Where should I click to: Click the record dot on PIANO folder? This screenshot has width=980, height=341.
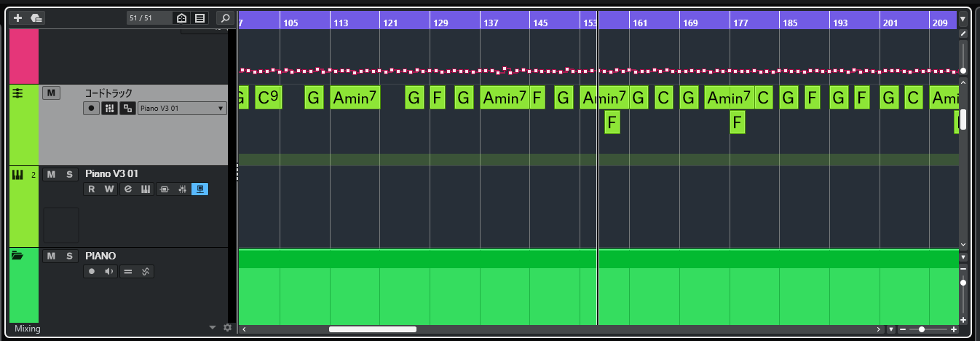point(92,272)
